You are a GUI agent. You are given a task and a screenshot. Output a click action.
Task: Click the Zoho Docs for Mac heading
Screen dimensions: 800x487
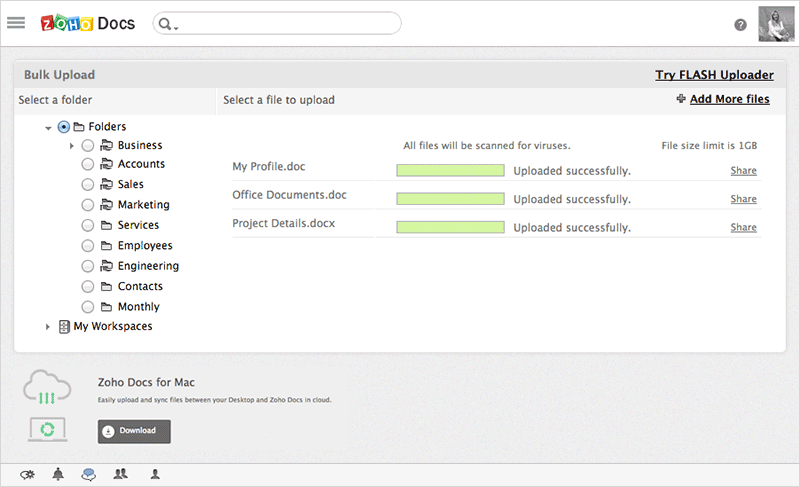tap(146, 382)
